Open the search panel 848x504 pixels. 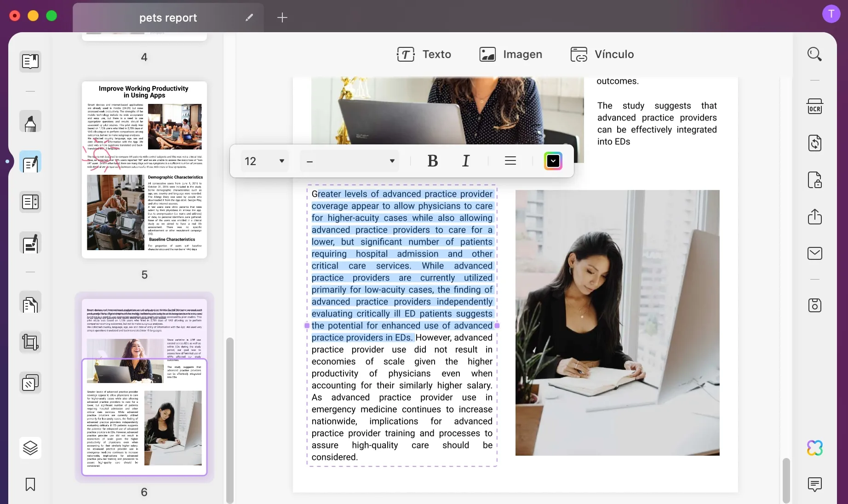coord(814,54)
